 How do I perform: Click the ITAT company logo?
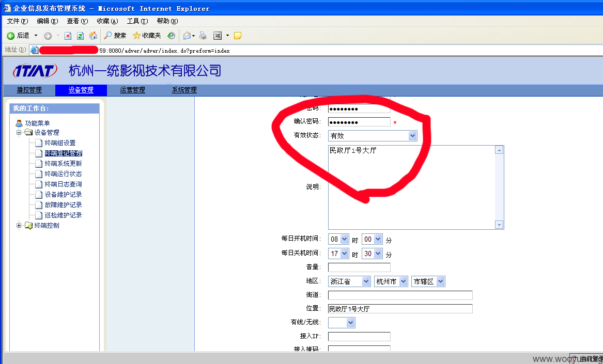[35, 71]
